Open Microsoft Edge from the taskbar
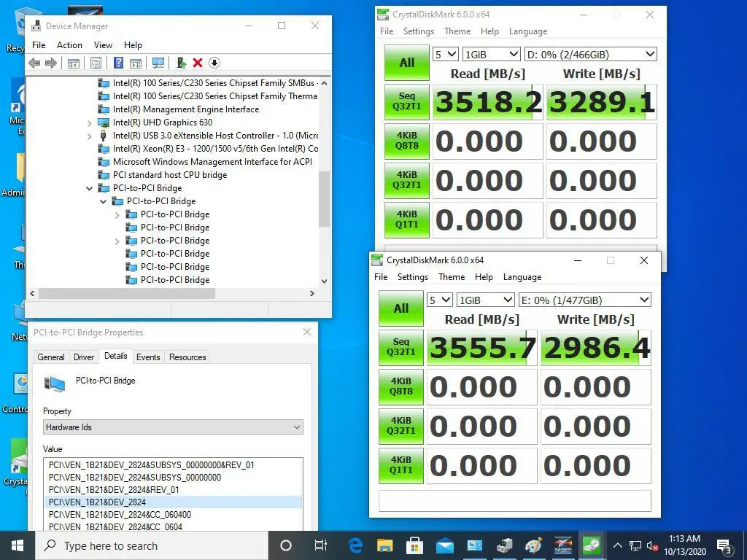 pyautogui.click(x=355, y=545)
